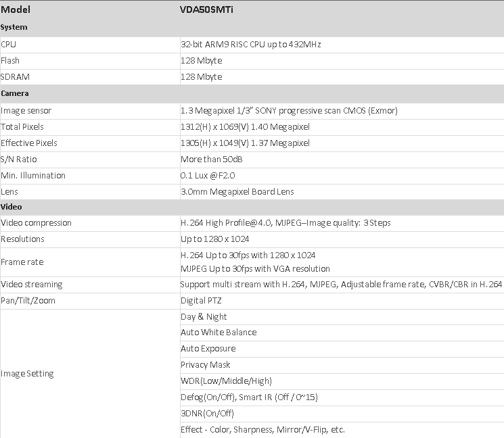
Task: Select the SDRAM 128 Mbyte value
Action: tap(201, 76)
